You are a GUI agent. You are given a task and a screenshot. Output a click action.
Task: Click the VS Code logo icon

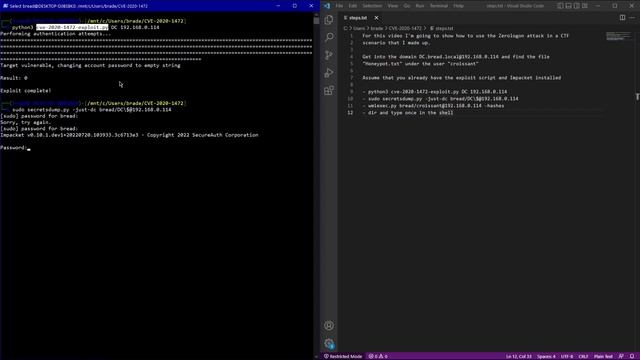[x=327, y=6]
